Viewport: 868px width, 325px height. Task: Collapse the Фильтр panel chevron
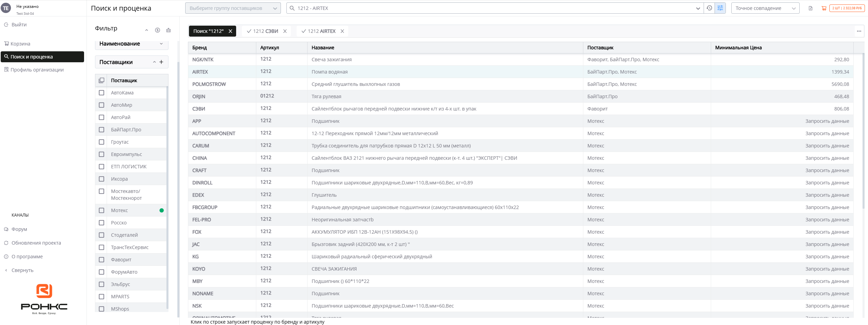click(x=147, y=30)
